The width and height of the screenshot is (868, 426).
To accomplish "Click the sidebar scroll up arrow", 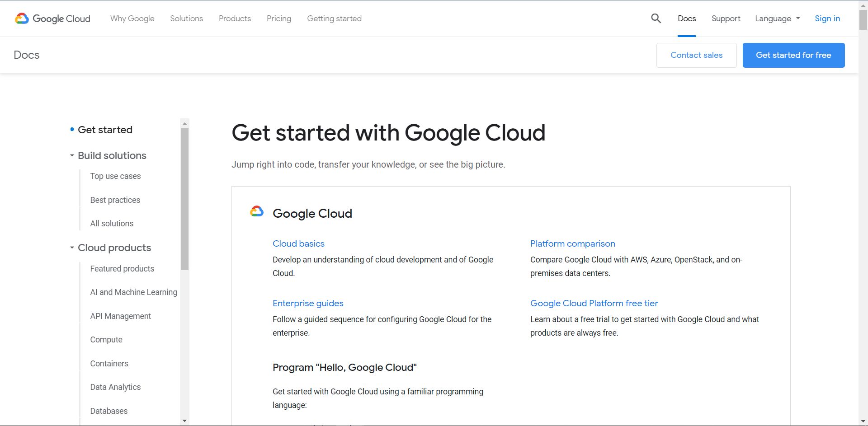I will (184, 123).
